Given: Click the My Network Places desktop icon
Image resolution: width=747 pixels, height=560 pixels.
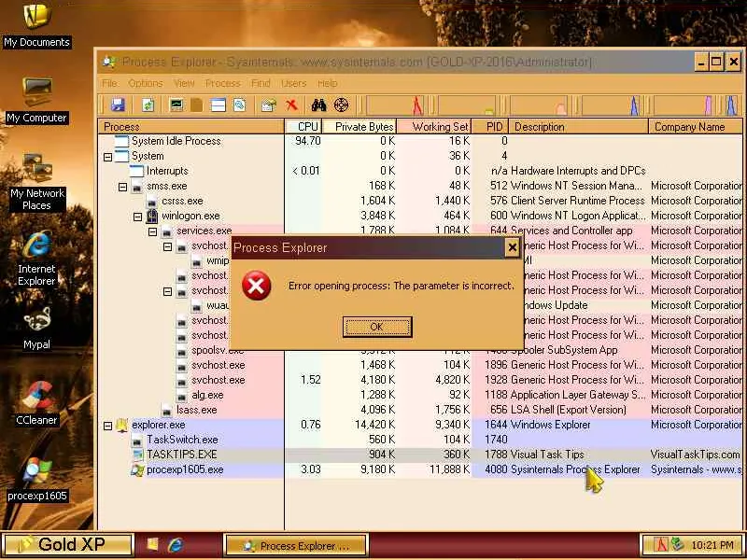Looking at the screenshot, I should point(36,183).
